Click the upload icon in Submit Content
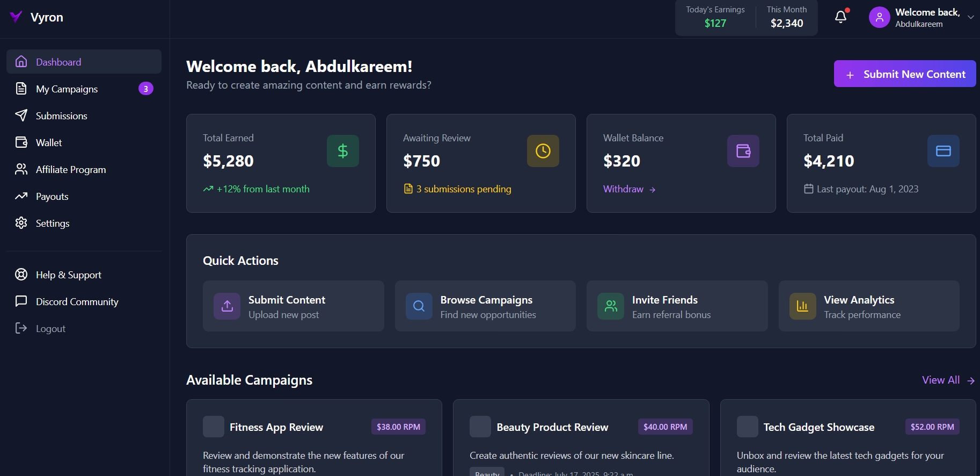Viewport: 980px width, 476px height. pos(227,306)
